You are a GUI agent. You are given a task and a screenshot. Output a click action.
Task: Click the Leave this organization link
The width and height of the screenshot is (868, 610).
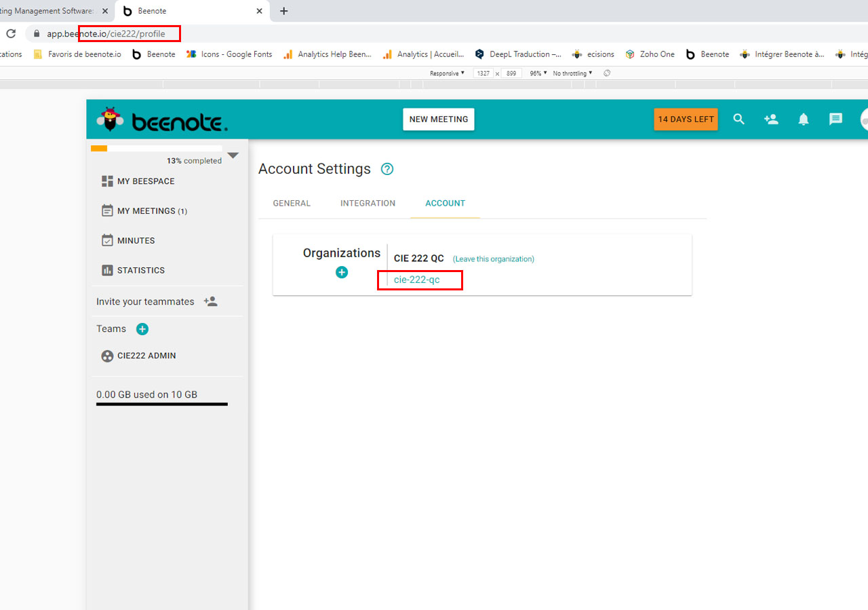pos(494,259)
